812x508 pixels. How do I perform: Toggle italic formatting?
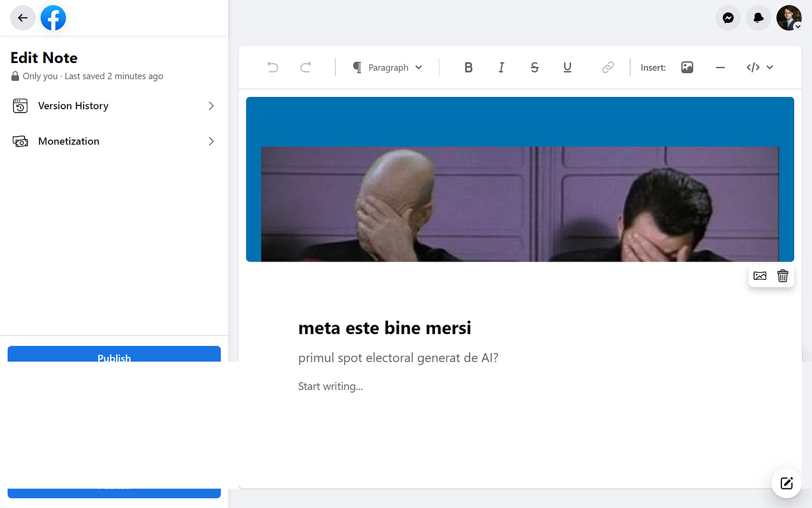pos(501,67)
